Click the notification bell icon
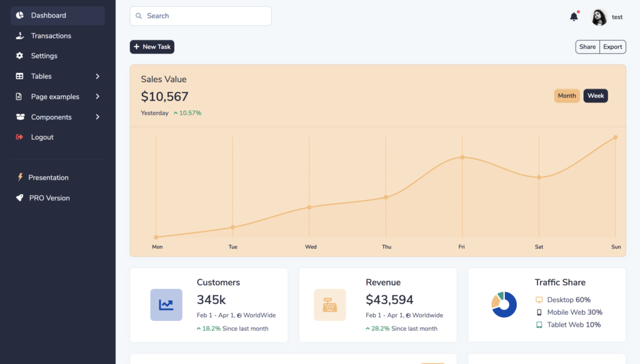 click(x=573, y=16)
